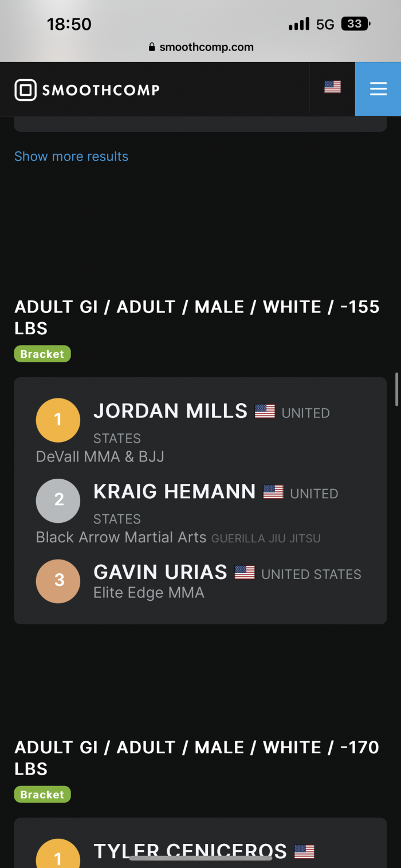This screenshot has width=401, height=868.
Task: Open the hamburger menu button
Action: 378,89
